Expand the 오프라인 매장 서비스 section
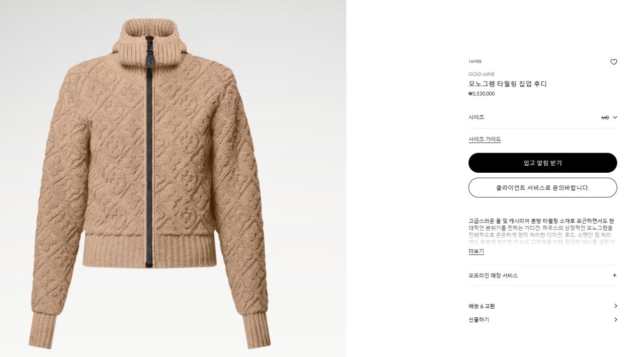644x357 pixels. [x=542, y=275]
